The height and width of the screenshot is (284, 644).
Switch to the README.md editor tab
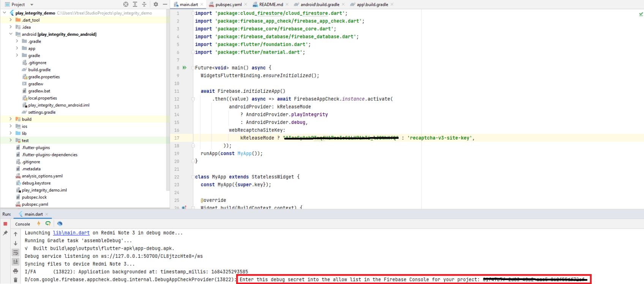(x=271, y=5)
